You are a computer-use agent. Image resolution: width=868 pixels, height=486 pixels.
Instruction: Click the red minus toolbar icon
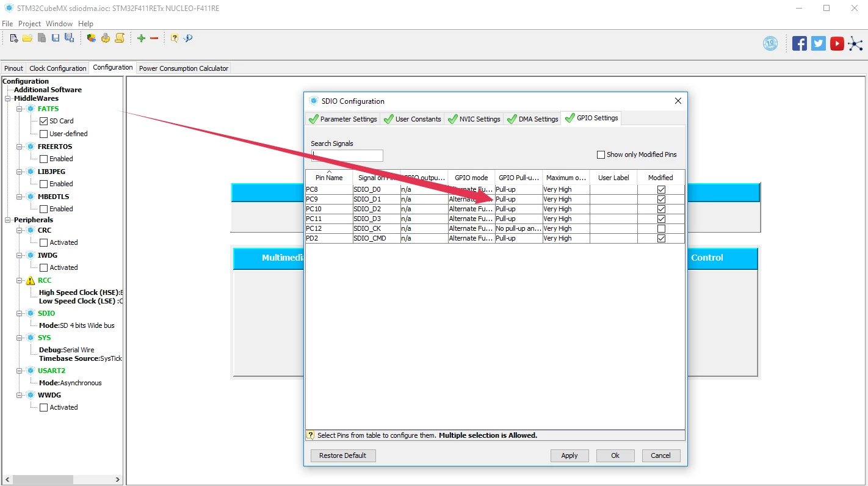pos(154,38)
